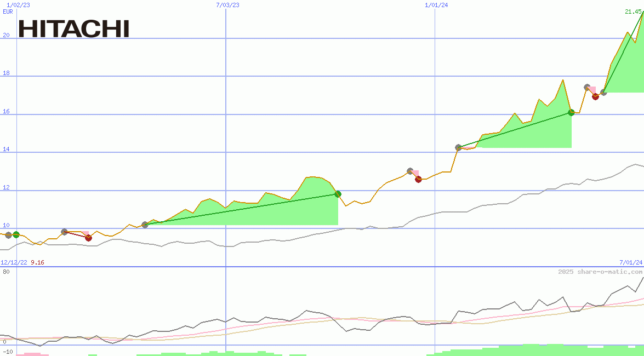Expand the 1/01/24 date axis label
This screenshot has width=644, height=356.
436,5
